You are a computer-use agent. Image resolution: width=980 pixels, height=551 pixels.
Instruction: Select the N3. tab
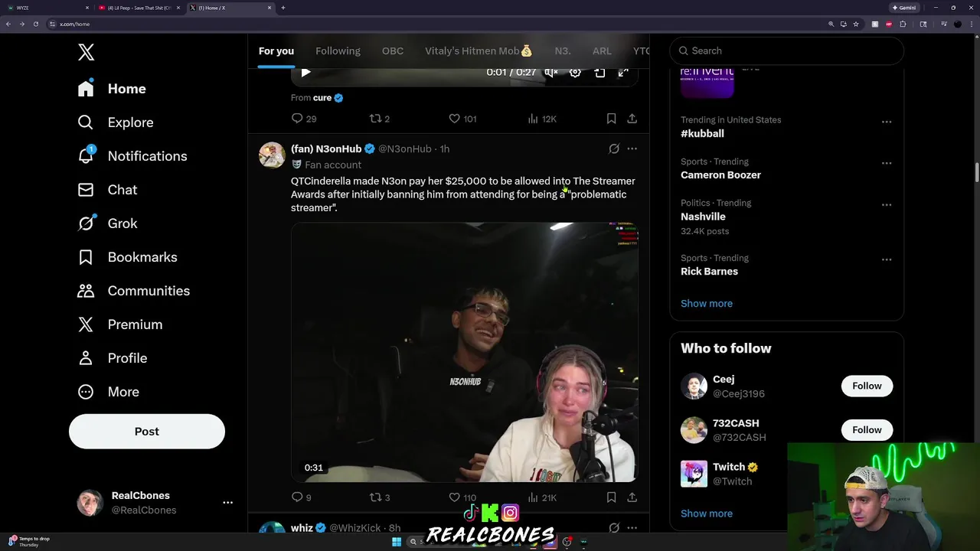(563, 51)
